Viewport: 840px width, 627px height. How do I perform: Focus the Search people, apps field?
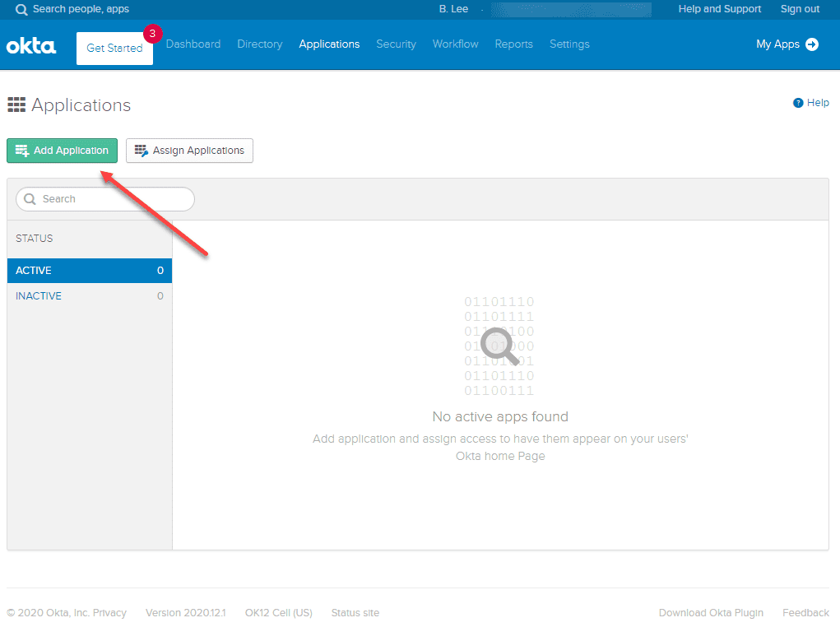81,9
